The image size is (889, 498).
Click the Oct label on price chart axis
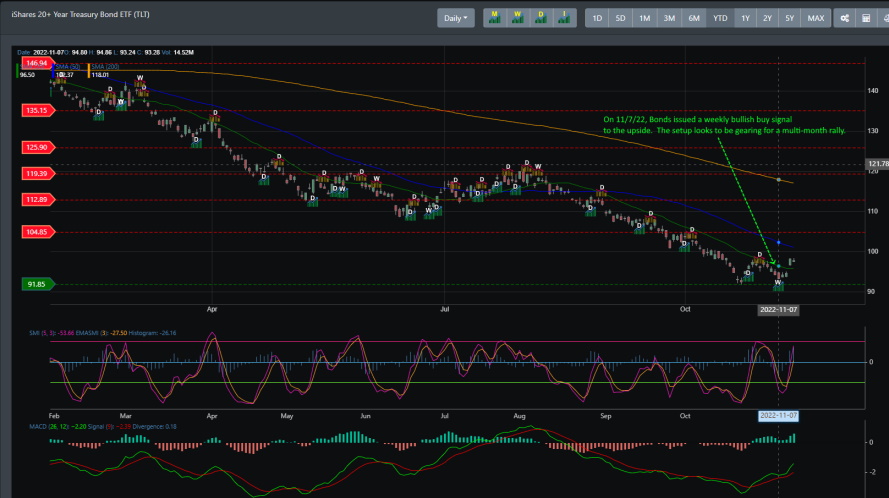(685, 309)
